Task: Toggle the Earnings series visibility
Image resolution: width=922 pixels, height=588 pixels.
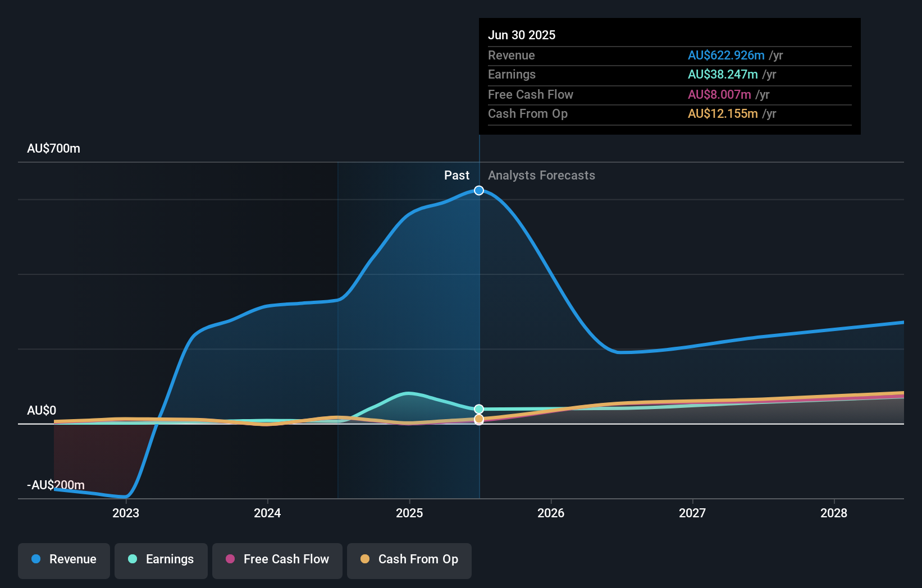Action: (161, 560)
